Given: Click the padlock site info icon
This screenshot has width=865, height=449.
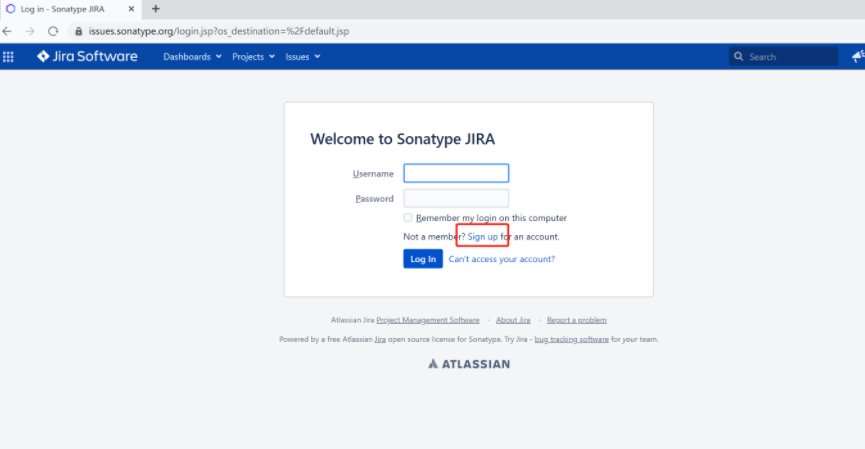Looking at the screenshot, I should tap(79, 31).
